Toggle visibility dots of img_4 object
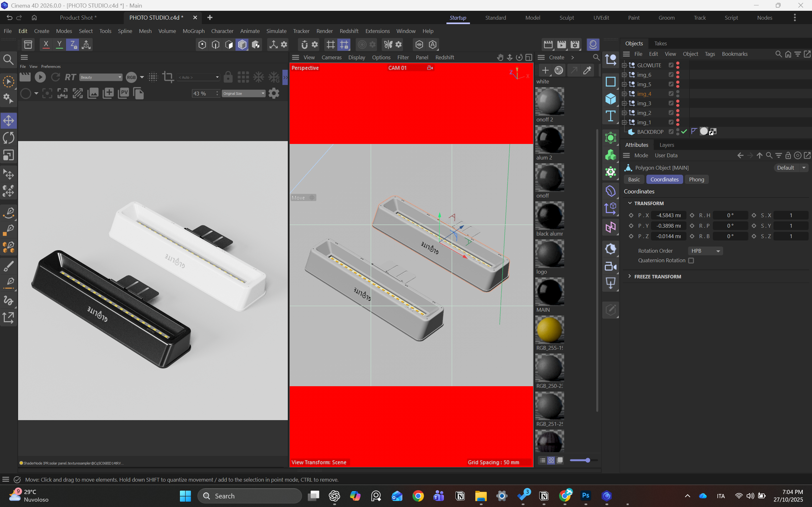 [678, 94]
